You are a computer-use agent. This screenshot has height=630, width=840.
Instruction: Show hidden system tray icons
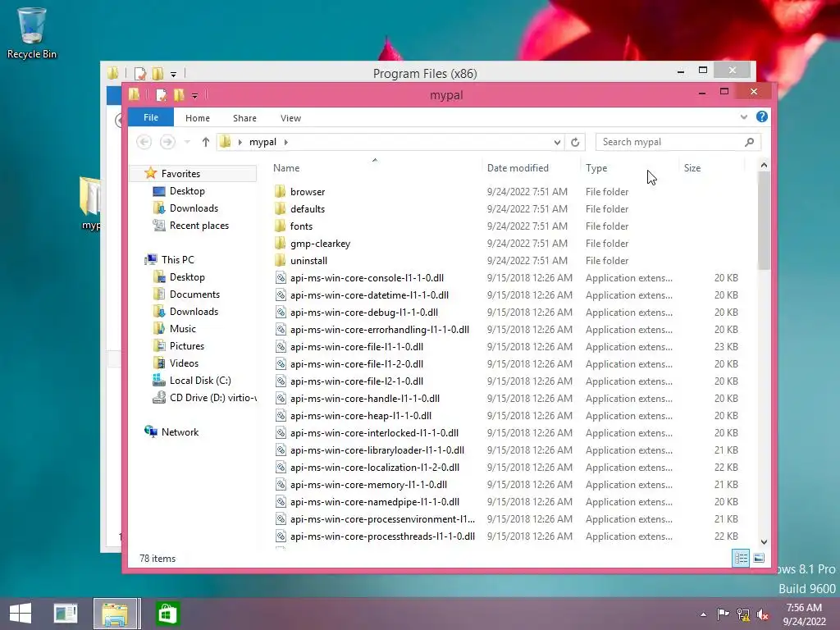coord(703,614)
